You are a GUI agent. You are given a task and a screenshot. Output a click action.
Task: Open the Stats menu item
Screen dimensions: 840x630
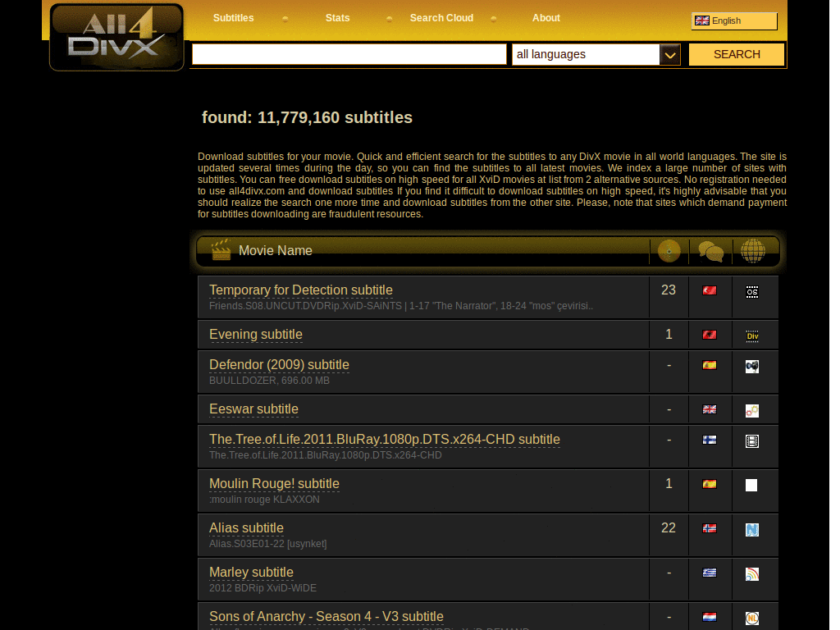pos(337,18)
